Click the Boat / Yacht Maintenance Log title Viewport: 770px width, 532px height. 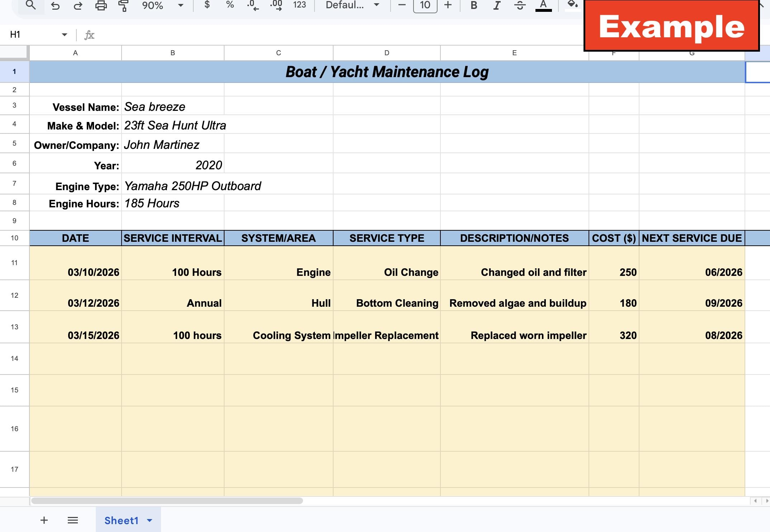387,72
